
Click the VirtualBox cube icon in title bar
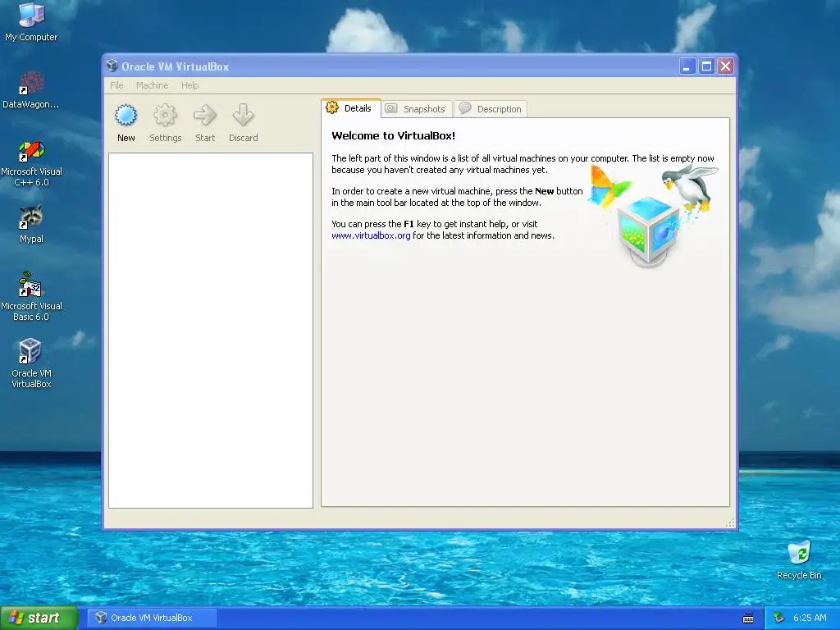[x=112, y=66]
